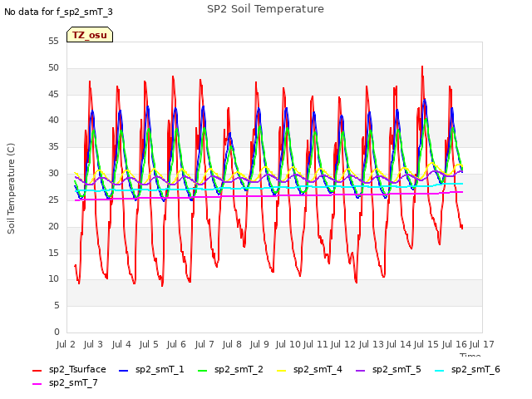The image size is (532, 399).
Task: Click the magenta sp2_smT_7 legend swatch
Action: (x=37, y=384)
